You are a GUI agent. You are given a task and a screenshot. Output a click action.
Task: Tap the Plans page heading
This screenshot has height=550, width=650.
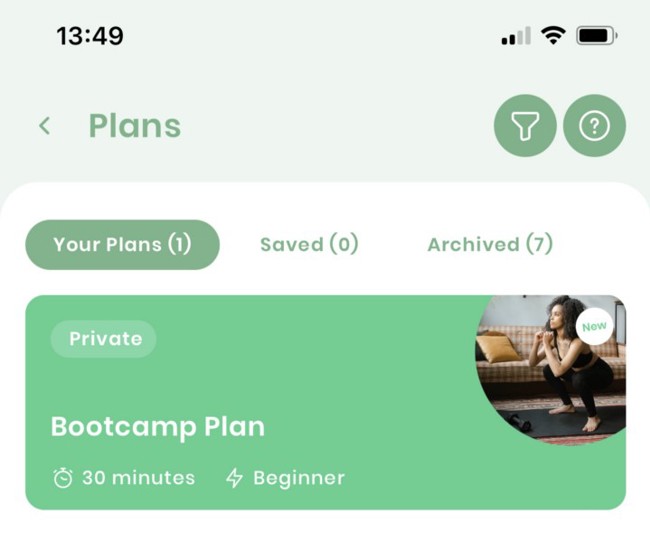(x=135, y=126)
